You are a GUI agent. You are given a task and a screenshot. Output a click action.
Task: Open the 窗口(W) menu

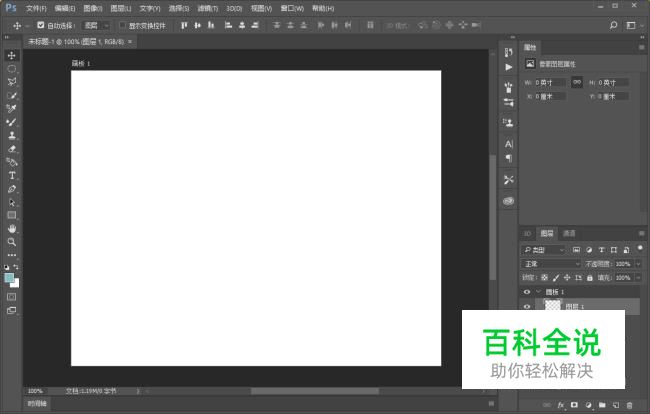tap(292, 8)
